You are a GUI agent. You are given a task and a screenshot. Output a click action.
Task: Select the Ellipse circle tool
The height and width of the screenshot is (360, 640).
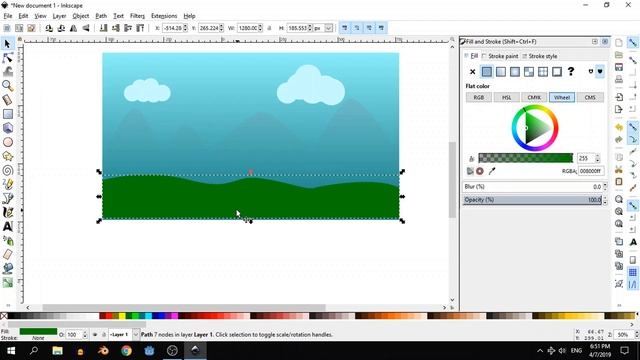[x=7, y=142]
